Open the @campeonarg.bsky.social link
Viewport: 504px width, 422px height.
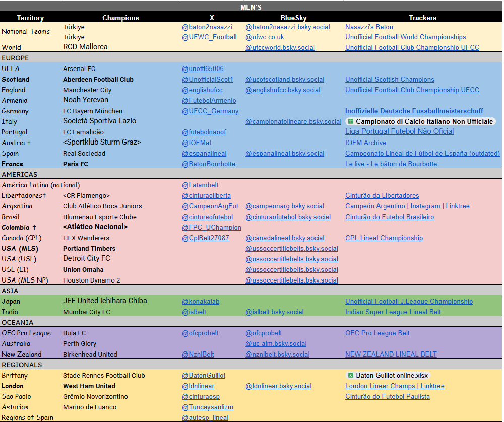(285, 206)
